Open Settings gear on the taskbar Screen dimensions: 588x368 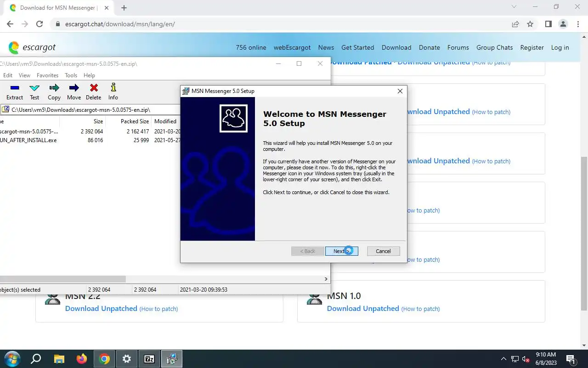point(127,359)
